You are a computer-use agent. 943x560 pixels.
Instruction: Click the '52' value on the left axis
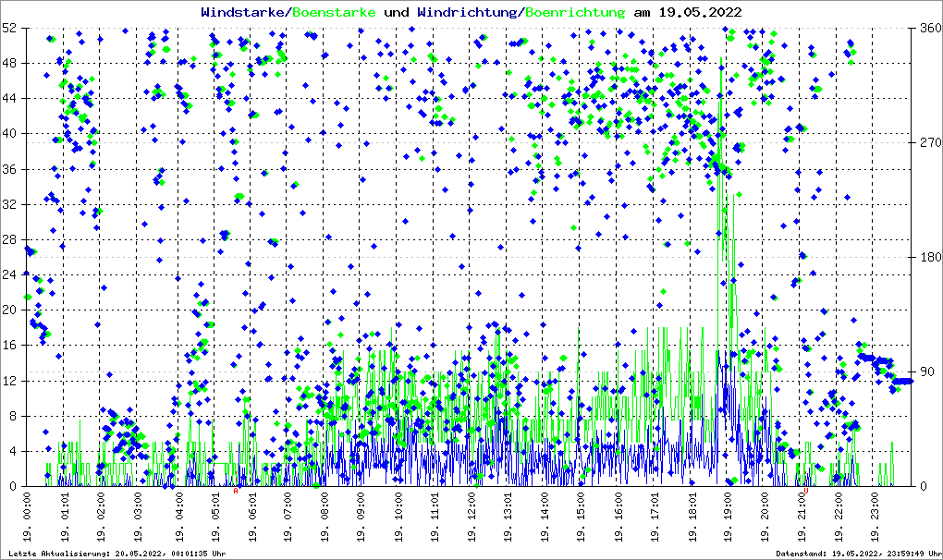click(x=10, y=28)
